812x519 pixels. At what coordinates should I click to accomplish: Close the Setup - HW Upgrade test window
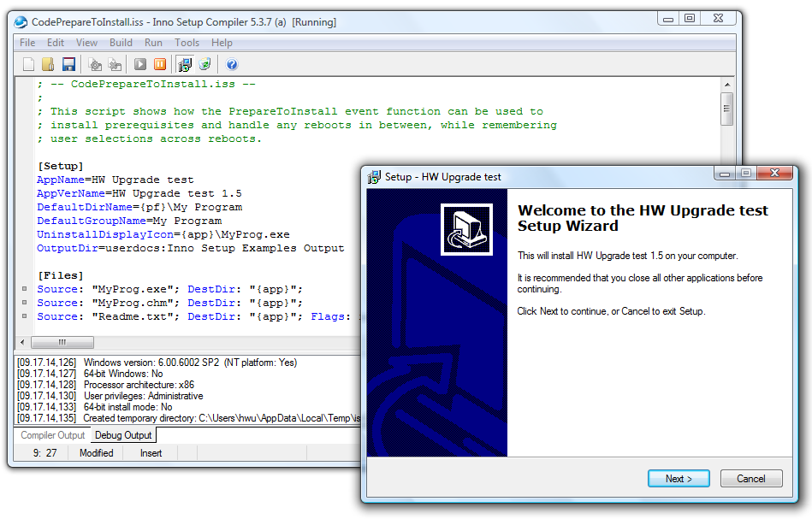(x=774, y=173)
